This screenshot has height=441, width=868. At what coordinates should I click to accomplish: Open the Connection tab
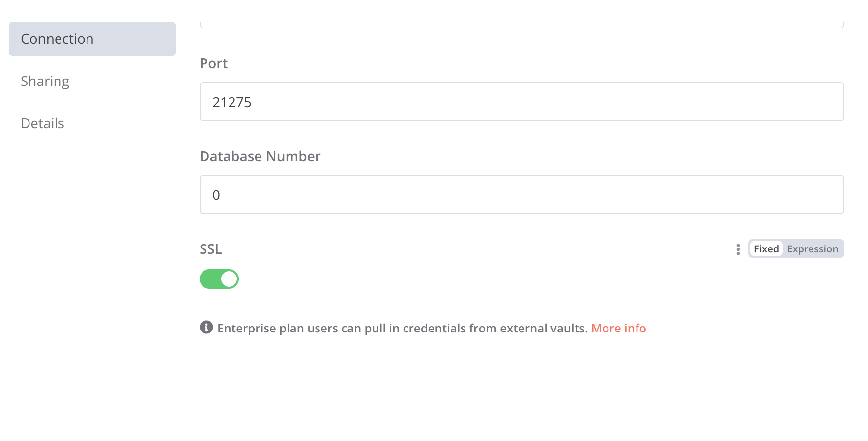tap(92, 39)
